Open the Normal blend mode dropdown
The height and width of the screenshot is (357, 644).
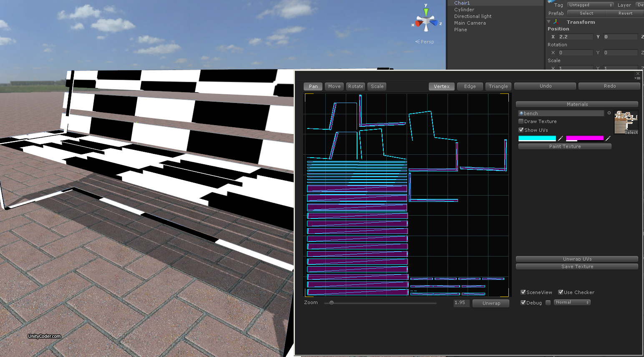click(572, 302)
